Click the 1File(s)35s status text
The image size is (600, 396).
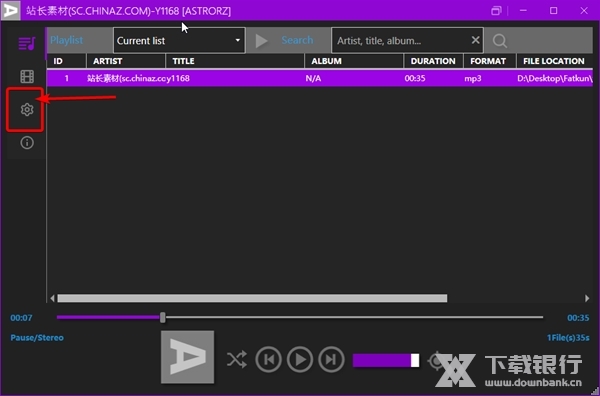[568, 337]
